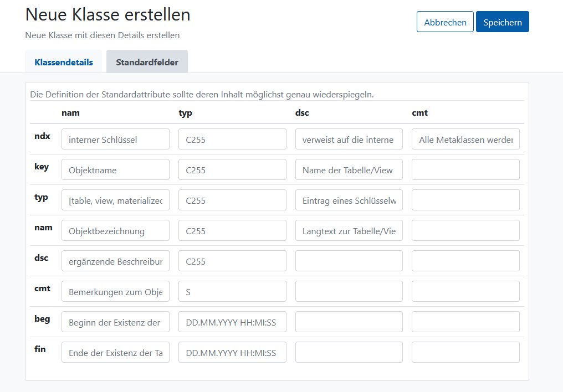Focus the key nam field 'Objektname'
Screen dimensions: 563x392
(115, 169)
